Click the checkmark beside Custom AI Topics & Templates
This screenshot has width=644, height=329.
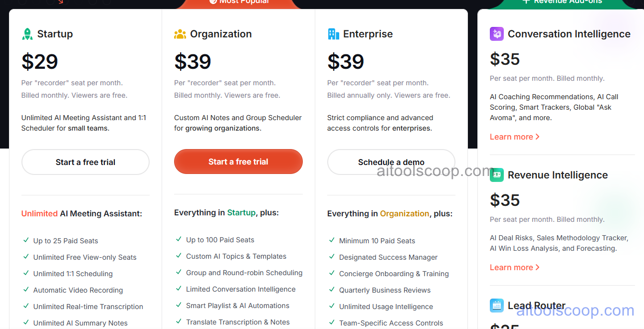pyautogui.click(x=179, y=256)
